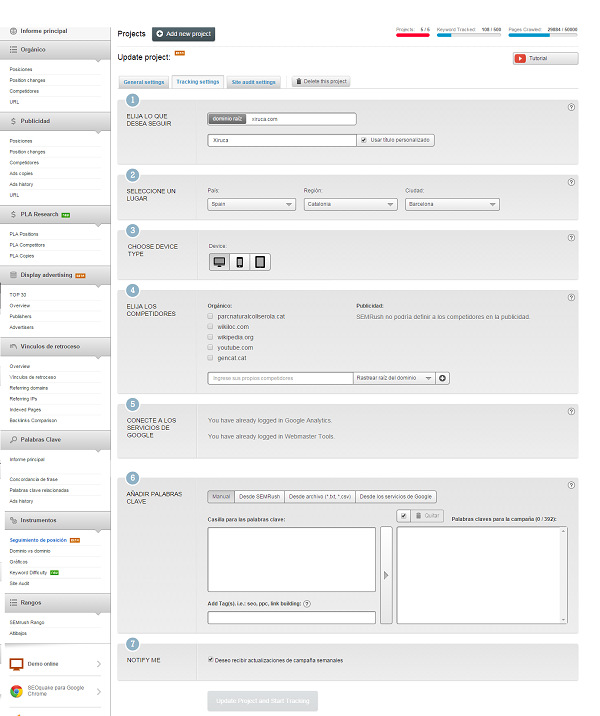The image size is (600, 716).
Task: Click the Demo online monitor icon
Action: pos(16,664)
